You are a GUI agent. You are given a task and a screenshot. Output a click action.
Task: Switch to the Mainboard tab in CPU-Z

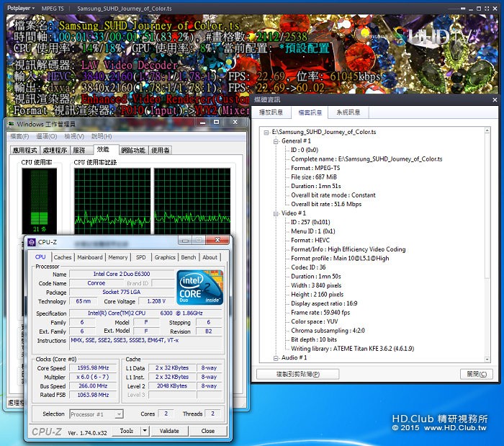coord(90,257)
